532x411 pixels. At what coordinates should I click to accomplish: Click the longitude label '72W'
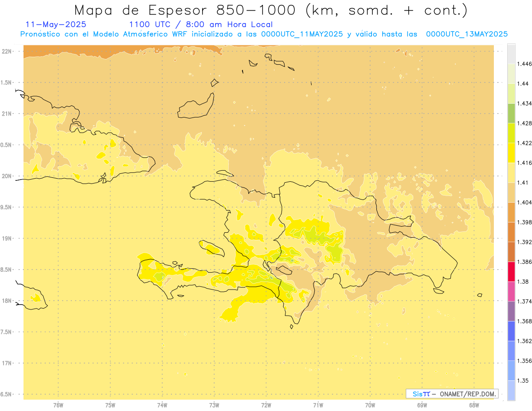266,405
